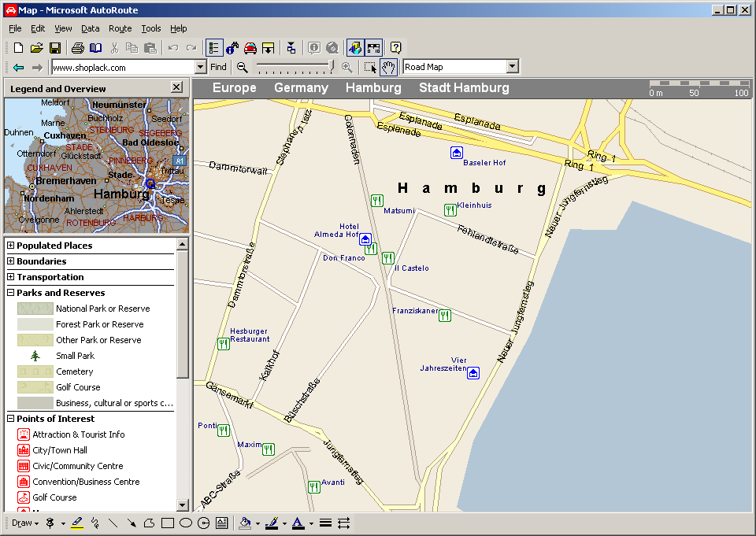Click the Kleinhuis restaurant icon

click(x=450, y=209)
